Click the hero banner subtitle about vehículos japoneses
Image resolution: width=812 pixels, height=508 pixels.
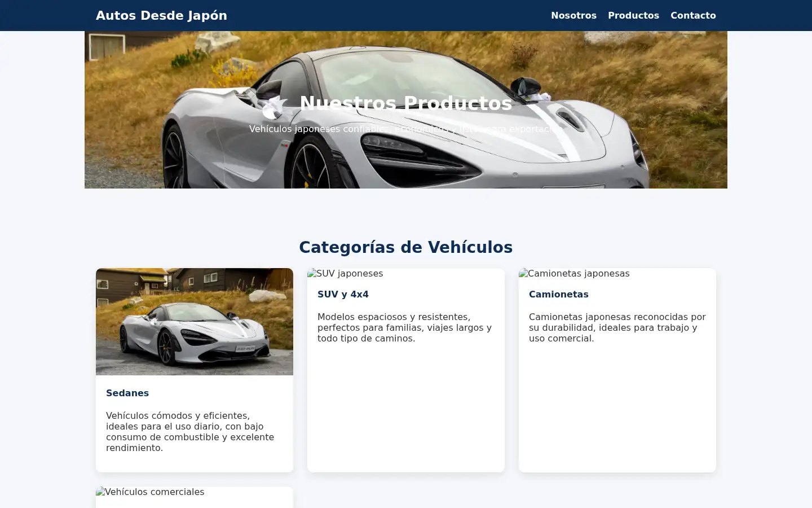(x=406, y=129)
